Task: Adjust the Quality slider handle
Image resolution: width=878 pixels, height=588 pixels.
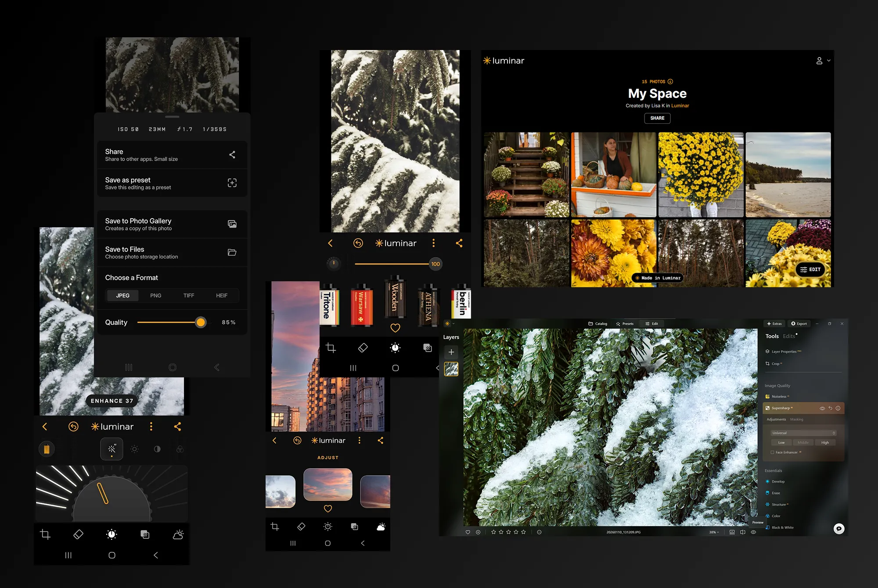Action: [x=201, y=322]
